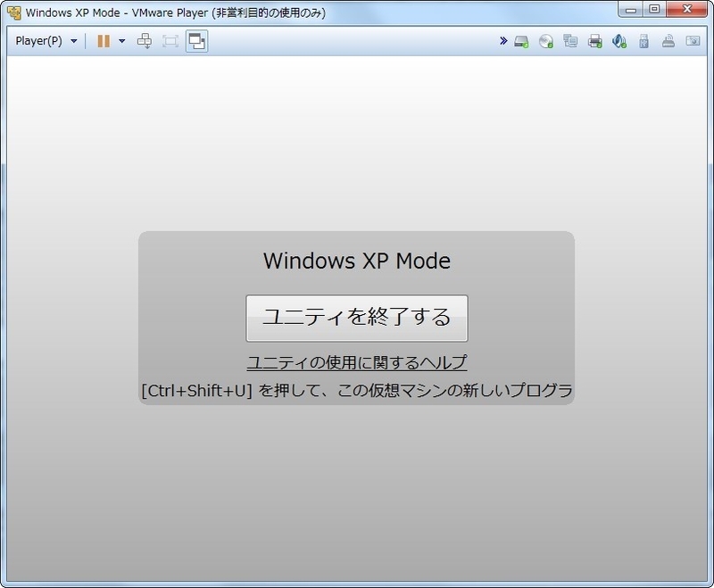This screenshot has width=714, height=588.
Task: Minimize the VMware Player window
Action: pos(631,10)
